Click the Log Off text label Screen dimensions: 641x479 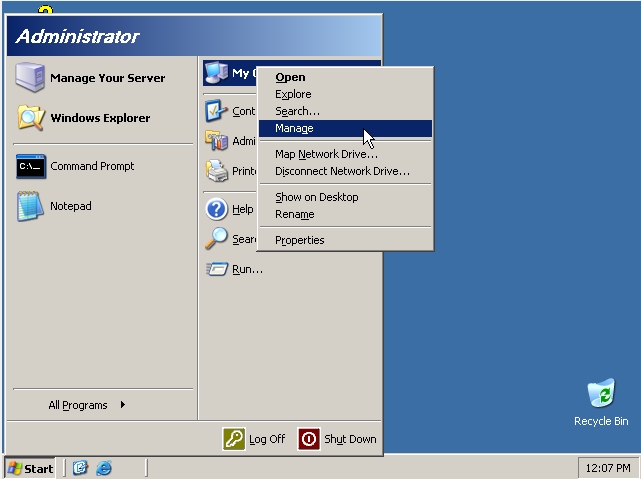click(x=267, y=439)
